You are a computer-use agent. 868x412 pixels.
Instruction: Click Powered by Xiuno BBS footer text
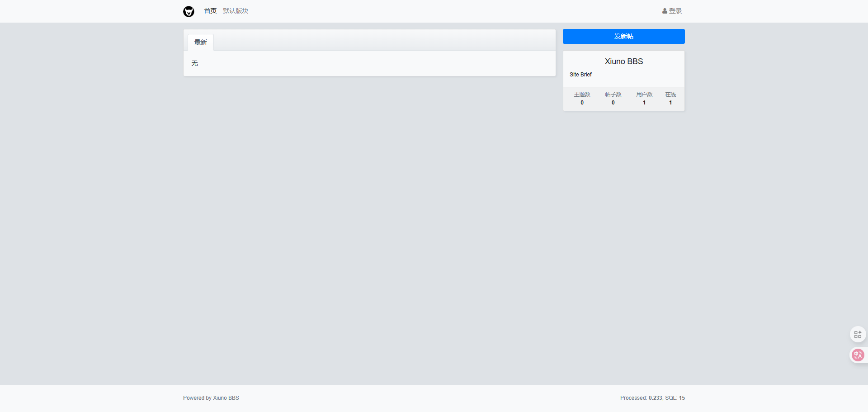tap(211, 398)
